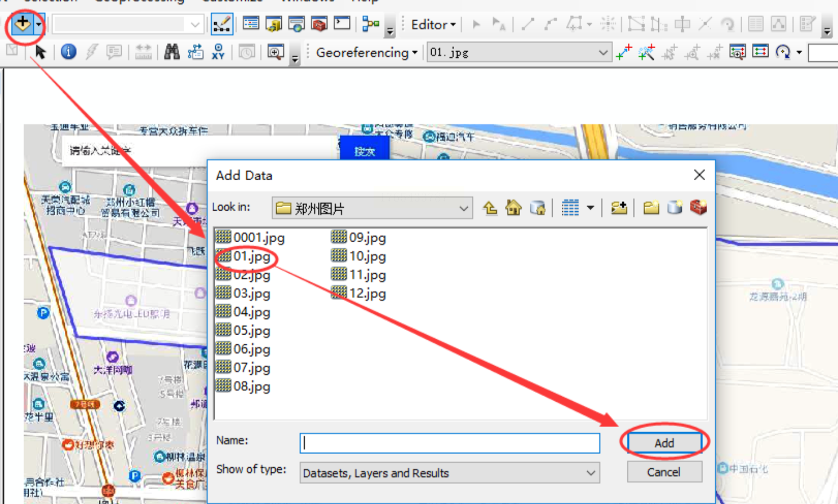
Task: Select the Identify tool info icon
Action: (x=68, y=52)
